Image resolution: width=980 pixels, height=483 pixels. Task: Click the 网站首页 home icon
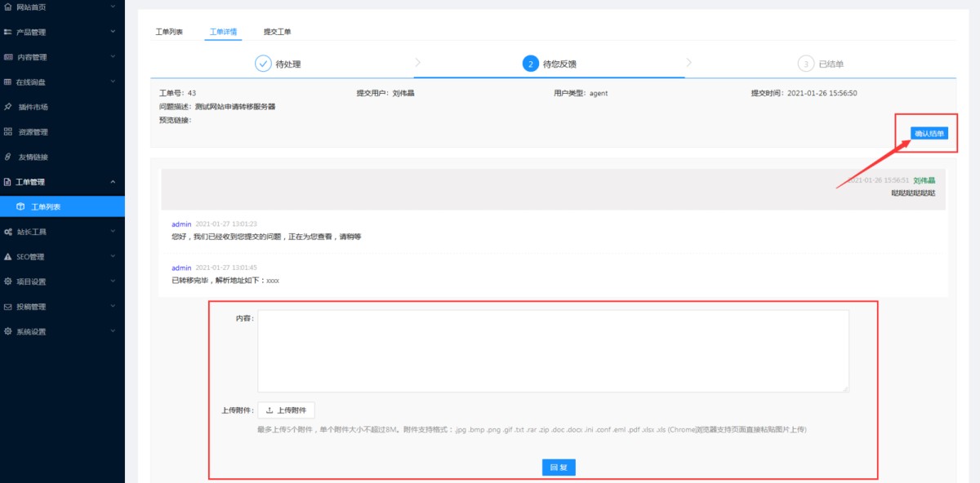click(8, 7)
